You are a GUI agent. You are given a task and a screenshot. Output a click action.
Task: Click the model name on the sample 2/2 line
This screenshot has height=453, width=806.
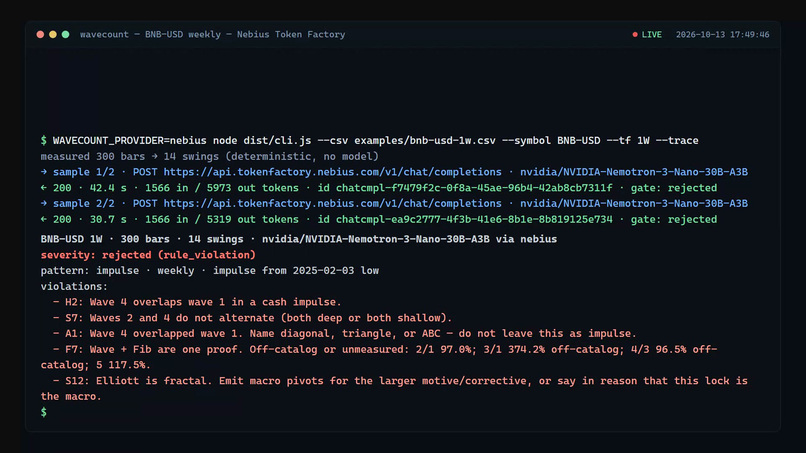pyautogui.click(x=634, y=204)
